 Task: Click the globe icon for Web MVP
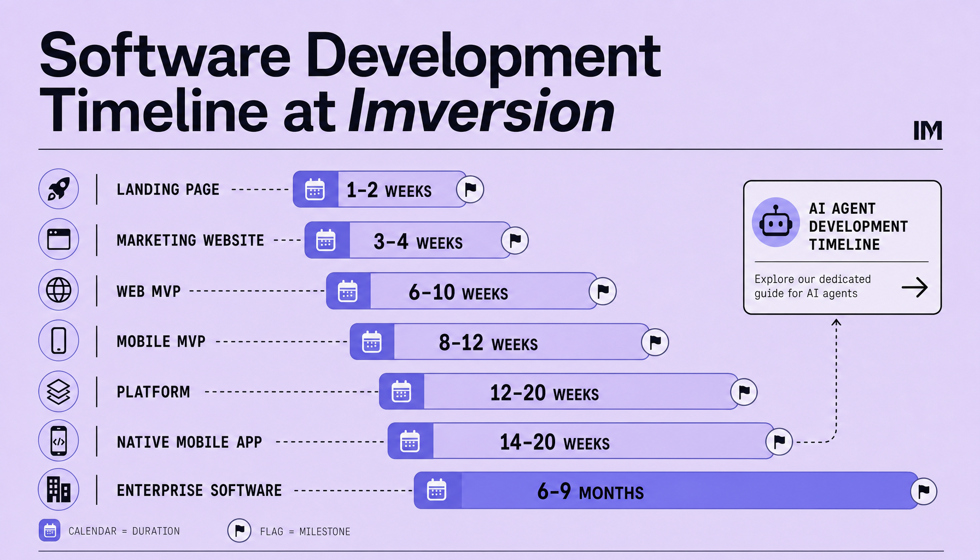click(x=59, y=290)
